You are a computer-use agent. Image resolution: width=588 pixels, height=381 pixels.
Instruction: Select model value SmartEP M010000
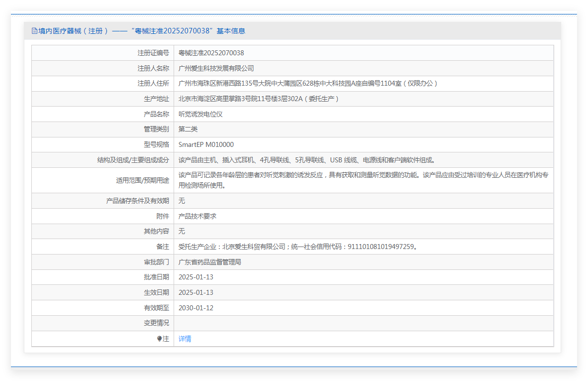tap(206, 144)
